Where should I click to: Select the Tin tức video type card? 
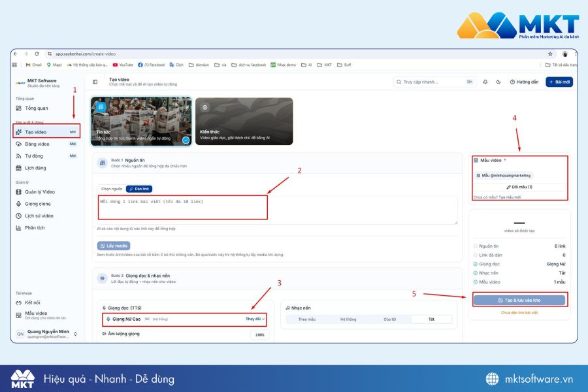141,121
